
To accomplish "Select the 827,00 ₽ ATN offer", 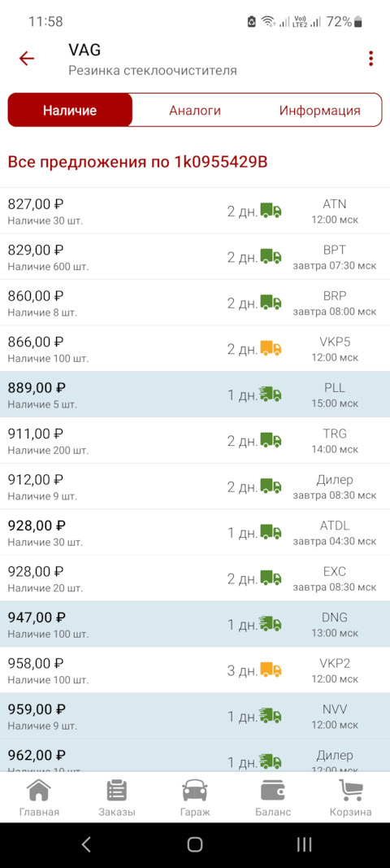I will coord(195,211).
